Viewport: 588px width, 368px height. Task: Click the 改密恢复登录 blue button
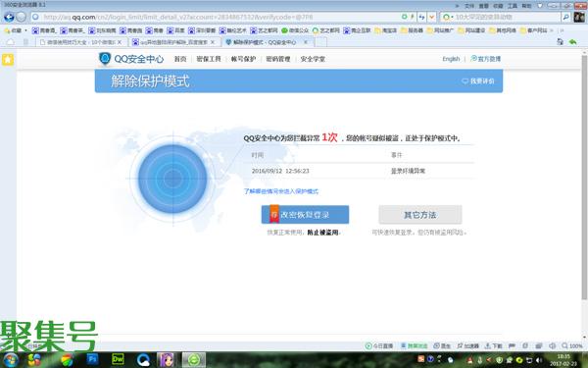click(305, 214)
